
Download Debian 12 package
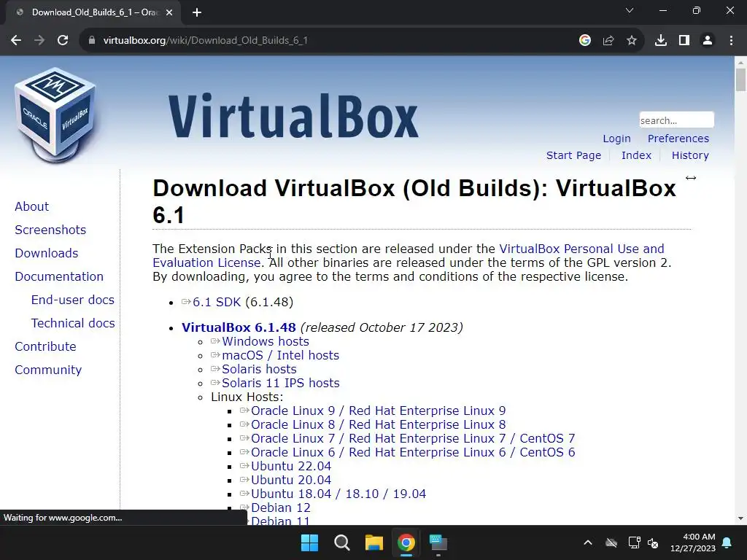coord(281,507)
